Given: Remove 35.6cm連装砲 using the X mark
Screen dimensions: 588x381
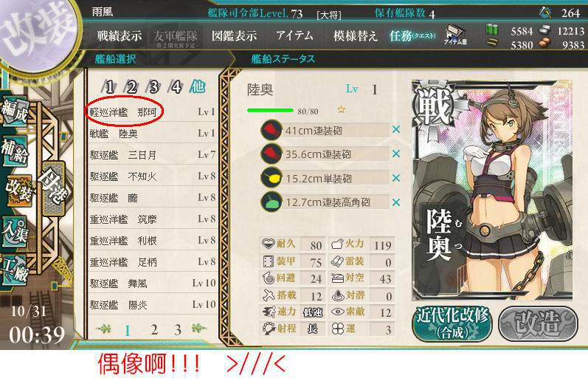Looking at the screenshot, I should (x=395, y=154).
